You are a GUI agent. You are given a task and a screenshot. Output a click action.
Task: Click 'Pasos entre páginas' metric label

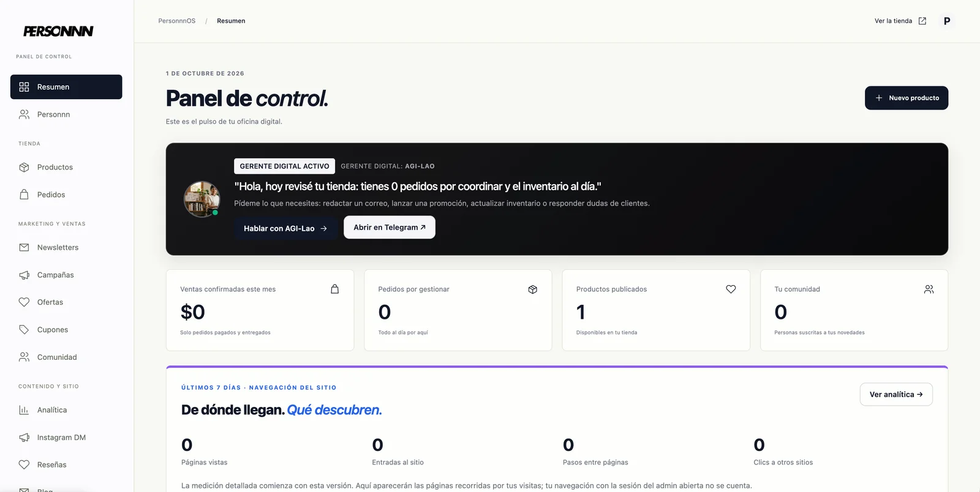[595, 463]
